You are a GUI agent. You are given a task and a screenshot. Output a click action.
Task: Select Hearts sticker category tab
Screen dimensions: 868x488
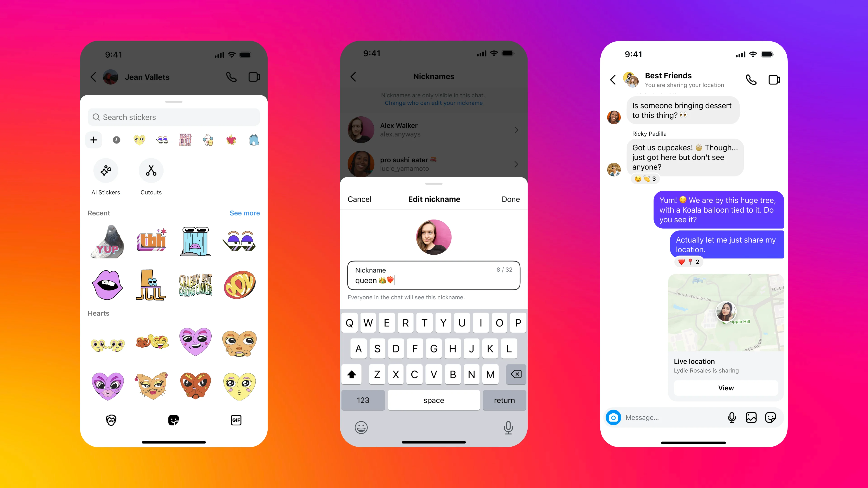pyautogui.click(x=139, y=139)
